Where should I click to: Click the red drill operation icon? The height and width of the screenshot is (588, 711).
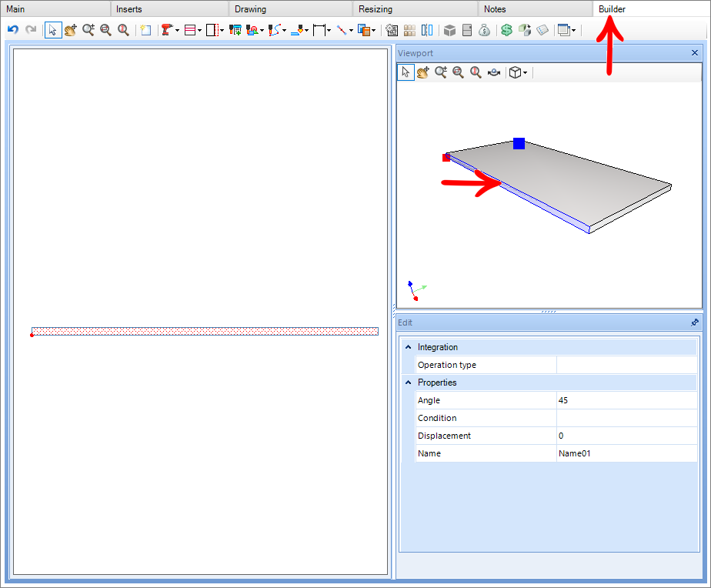click(167, 30)
